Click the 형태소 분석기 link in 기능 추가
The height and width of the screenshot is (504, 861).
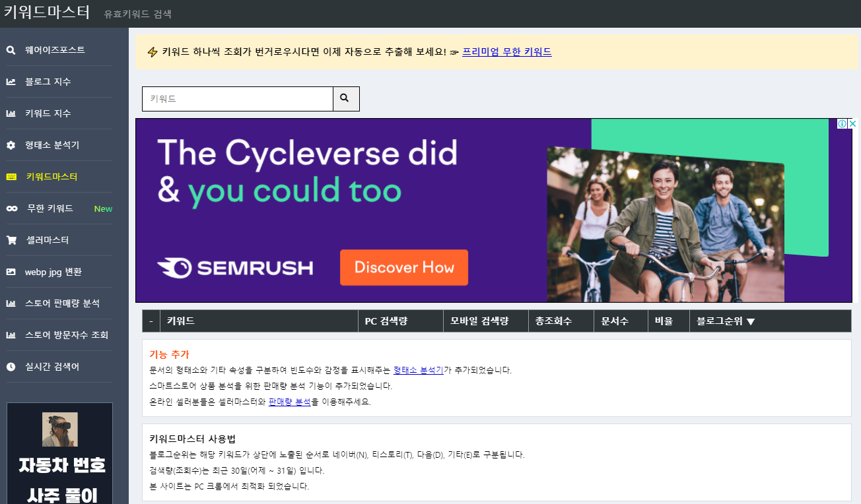point(418,370)
